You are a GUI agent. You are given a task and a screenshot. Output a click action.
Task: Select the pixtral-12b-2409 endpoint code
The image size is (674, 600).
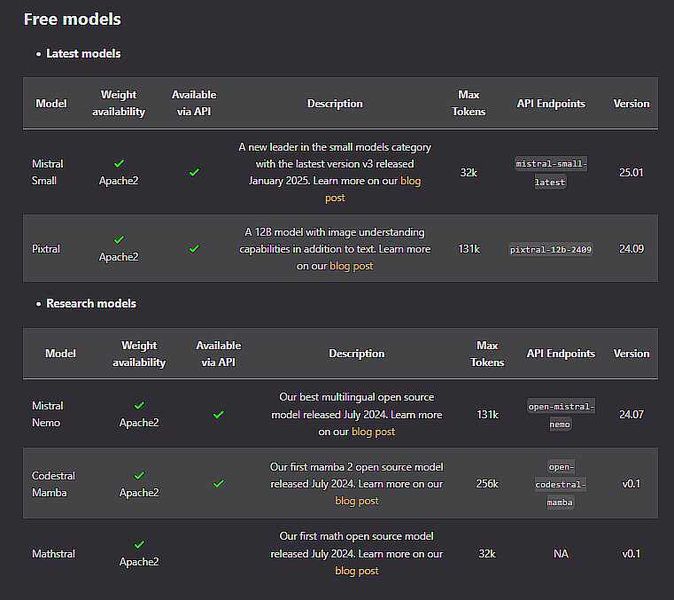[x=551, y=249]
